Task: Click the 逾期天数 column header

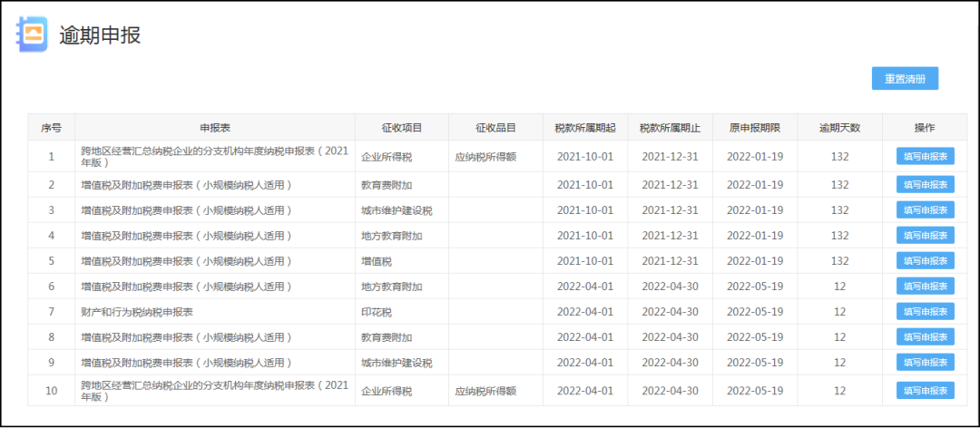Action: click(840, 128)
